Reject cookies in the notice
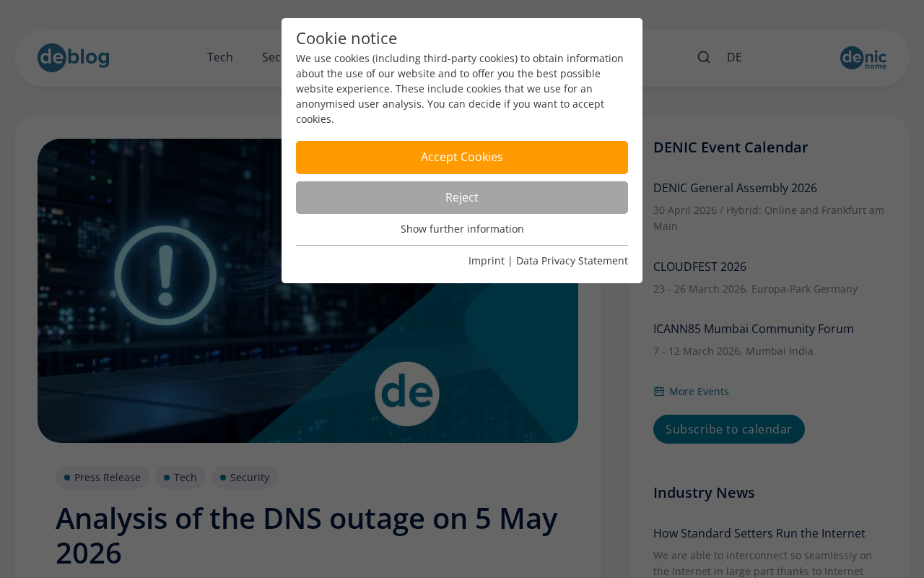 tap(462, 197)
